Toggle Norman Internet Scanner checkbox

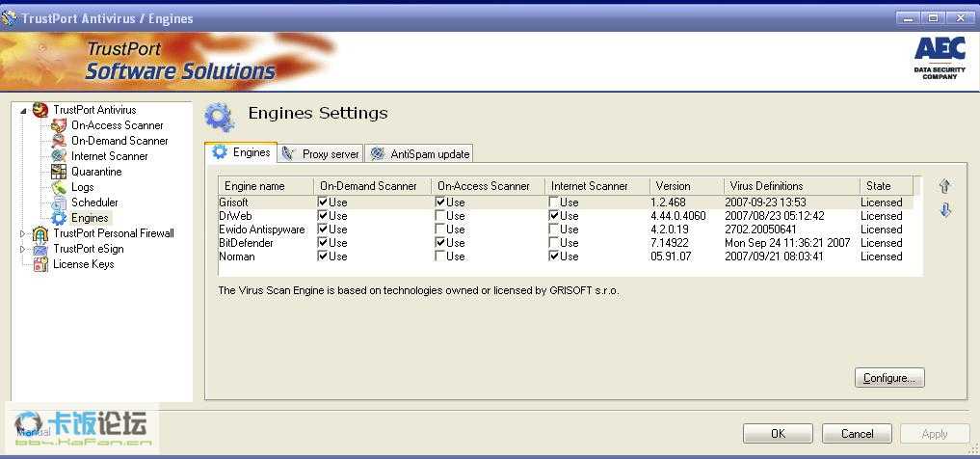[x=553, y=256]
